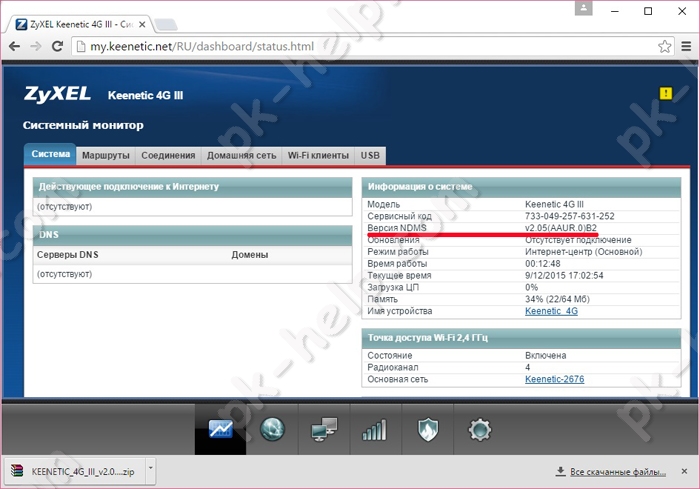The width and height of the screenshot is (700, 489).
Task: Close the ZyXEL Keenetic 4G III tab
Action: pyautogui.click(x=142, y=25)
